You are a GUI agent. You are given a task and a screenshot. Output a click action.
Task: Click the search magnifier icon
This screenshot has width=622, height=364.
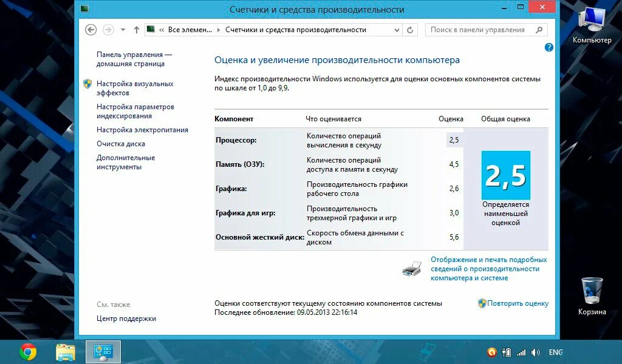coord(539,30)
